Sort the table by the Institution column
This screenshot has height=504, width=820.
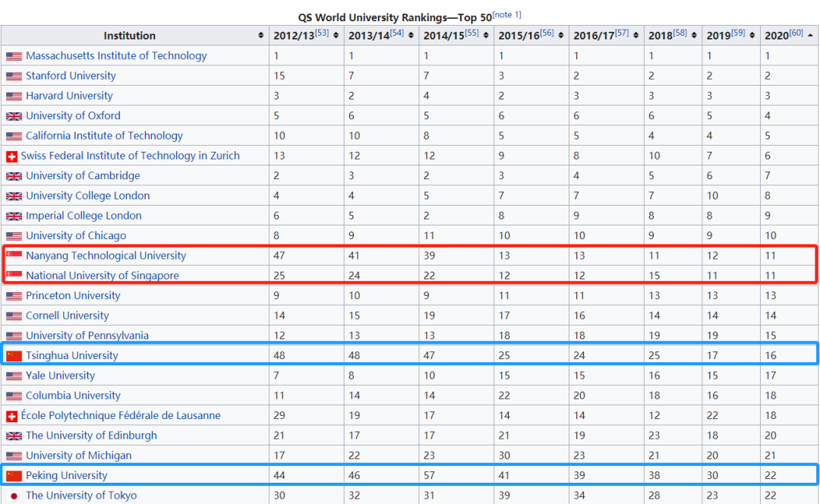(260, 36)
